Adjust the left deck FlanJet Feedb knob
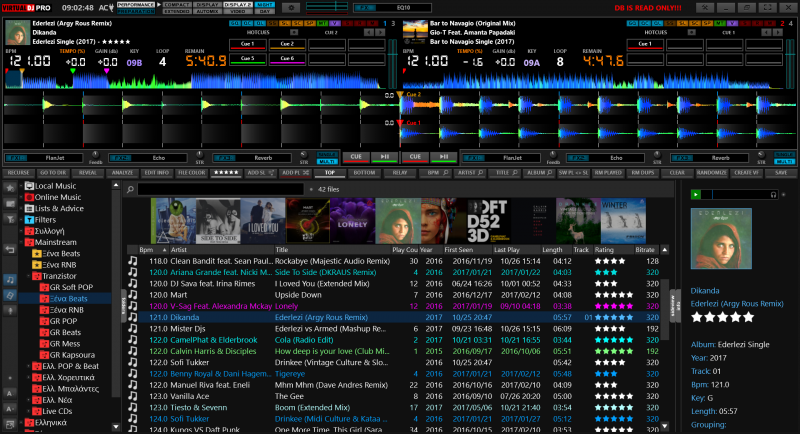The height and width of the screenshot is (434, 800). tap(95, 155)
